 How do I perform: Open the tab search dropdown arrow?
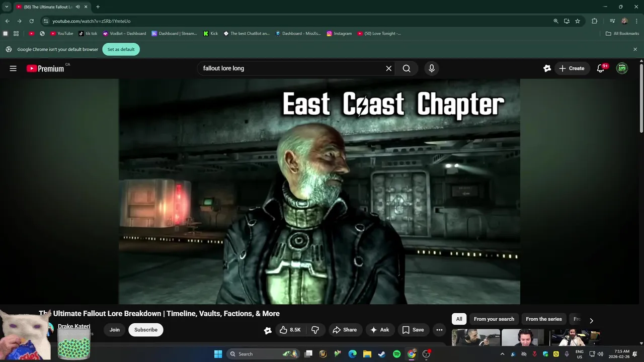pyautogui.click(x=7, y=7)
